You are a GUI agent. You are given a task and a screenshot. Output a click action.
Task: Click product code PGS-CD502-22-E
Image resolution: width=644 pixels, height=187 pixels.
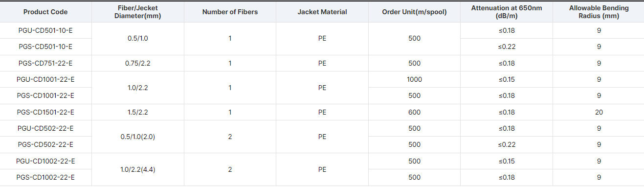click(45, 144)
